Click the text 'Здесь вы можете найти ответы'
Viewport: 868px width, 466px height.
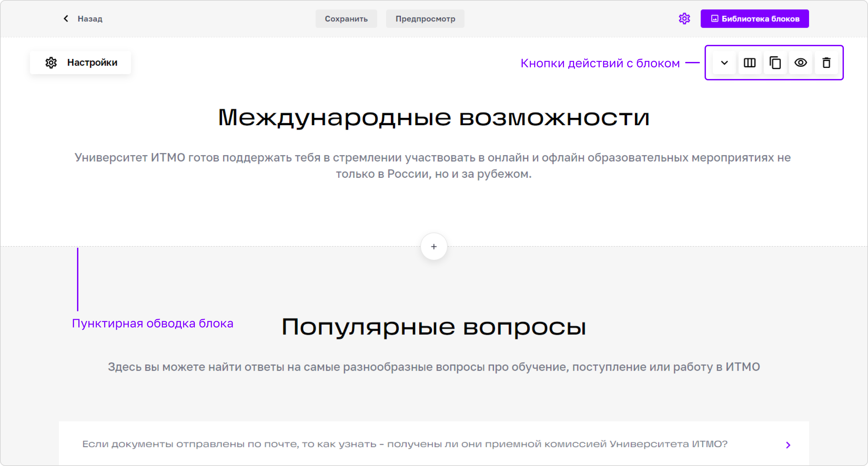204,367
